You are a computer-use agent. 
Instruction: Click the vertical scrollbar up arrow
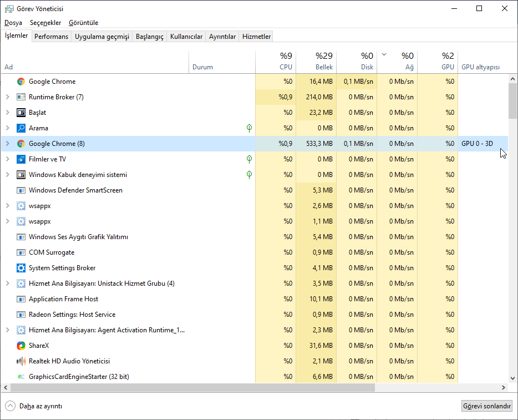click(x=512, y=79)
